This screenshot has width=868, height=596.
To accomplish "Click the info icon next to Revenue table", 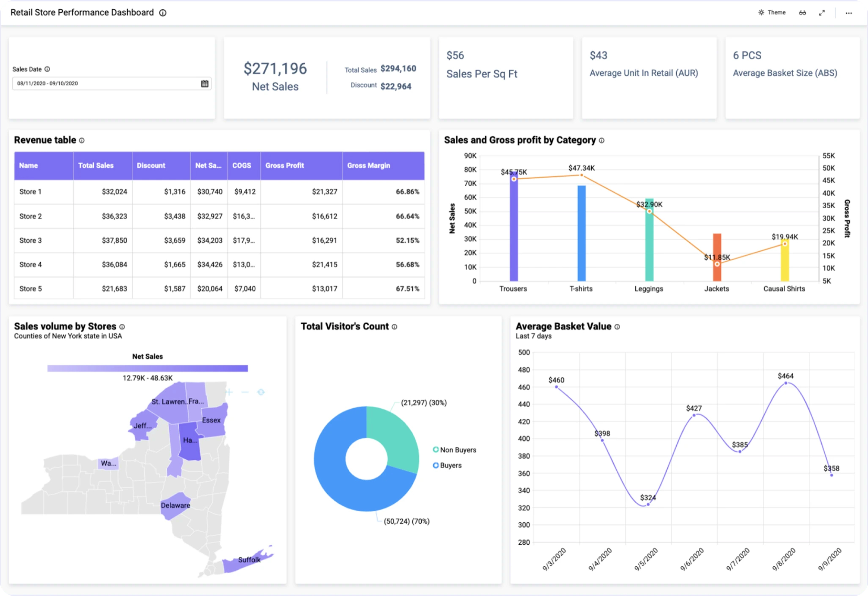I will [82, 140].
